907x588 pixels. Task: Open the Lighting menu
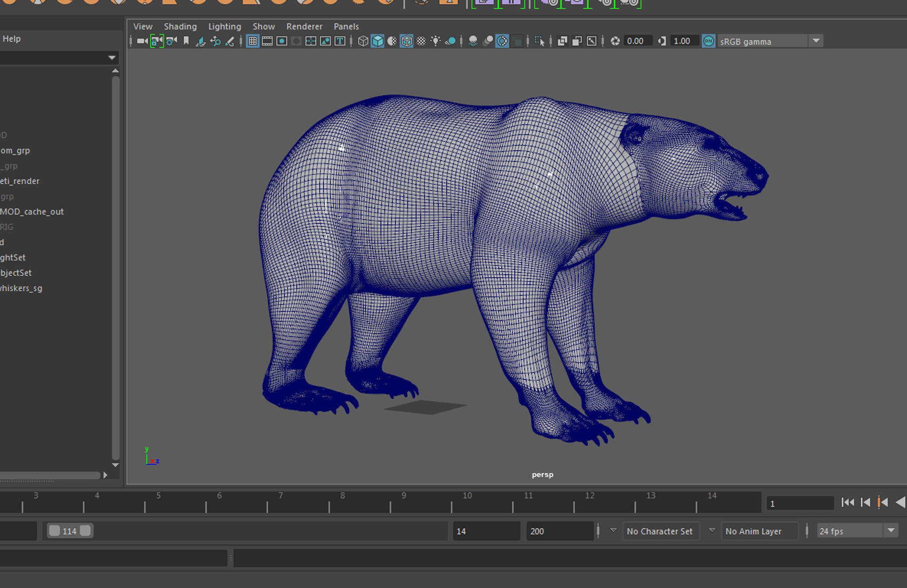pyautogui.click(x=225, y=27)
